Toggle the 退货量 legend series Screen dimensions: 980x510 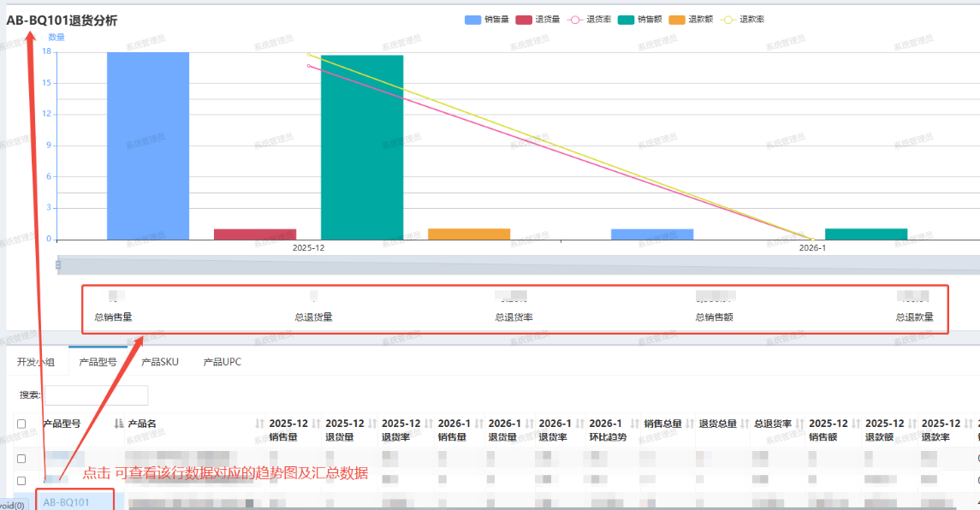point(537,20)
